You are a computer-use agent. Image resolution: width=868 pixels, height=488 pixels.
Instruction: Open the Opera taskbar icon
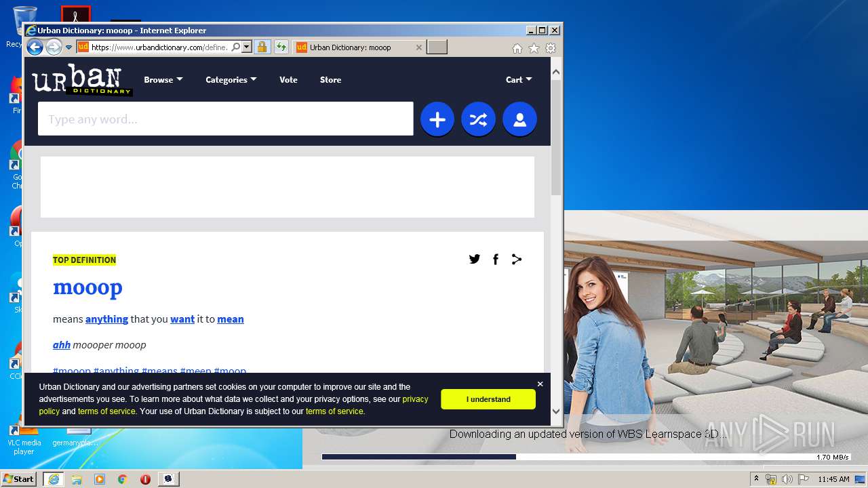145,479
